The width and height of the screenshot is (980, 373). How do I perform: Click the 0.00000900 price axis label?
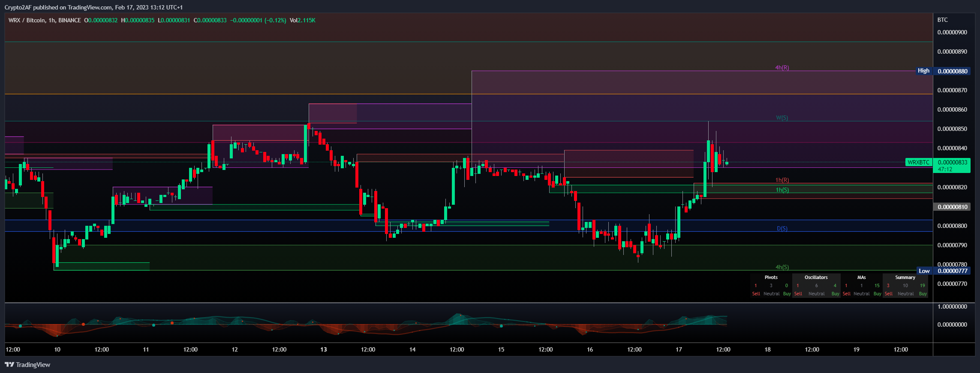[952, 32]
